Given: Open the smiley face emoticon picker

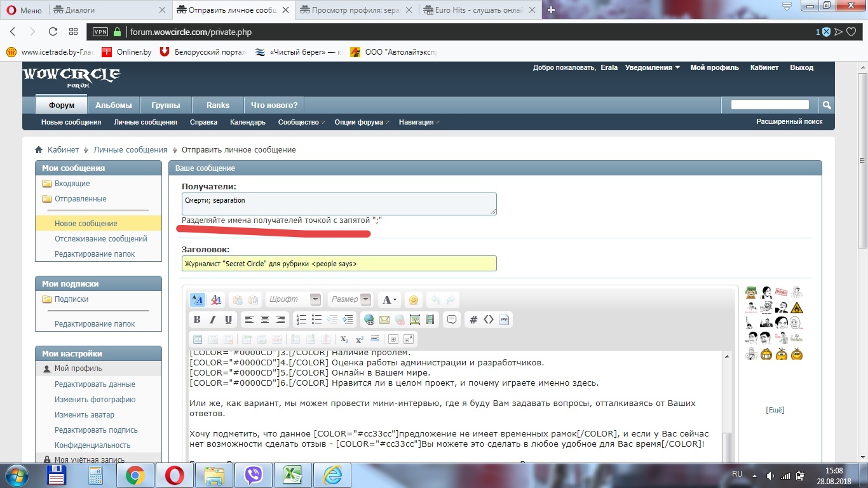Looking at the screenshot, I should tap(414, 300).
